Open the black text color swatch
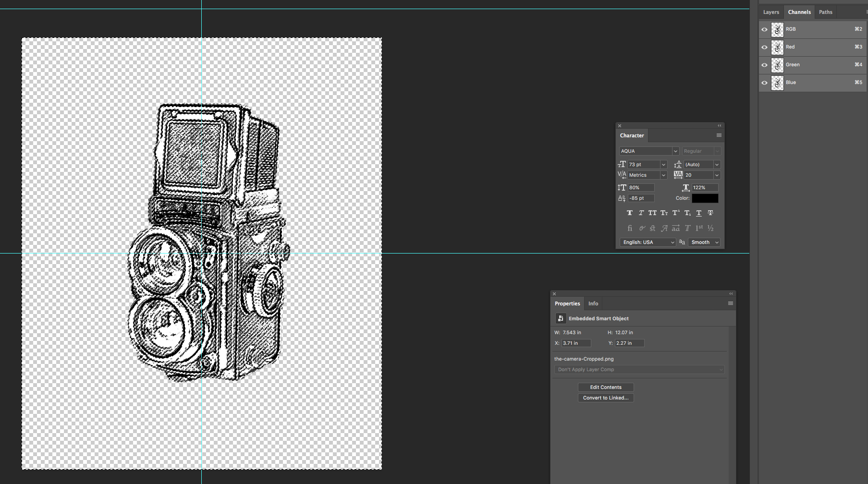 705,198
